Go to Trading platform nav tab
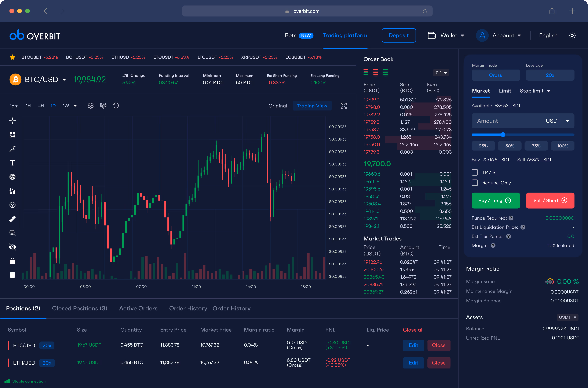588x388 pixels. pos(345,35)
